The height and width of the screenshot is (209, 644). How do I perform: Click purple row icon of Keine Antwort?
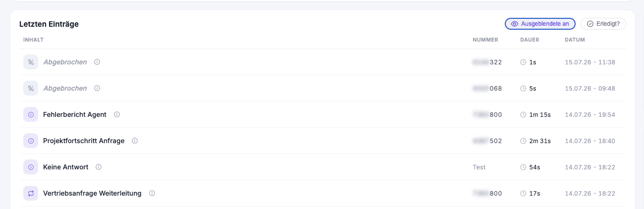click(x=31, y=167)
